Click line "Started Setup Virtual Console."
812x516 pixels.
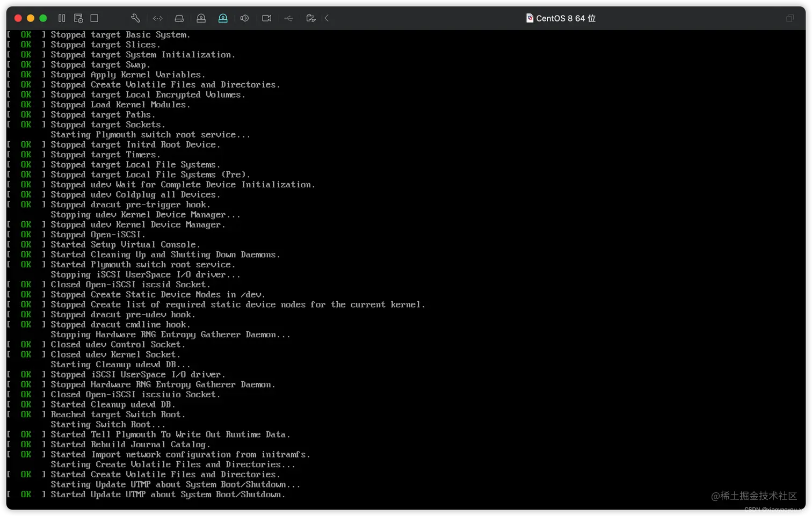125,244
